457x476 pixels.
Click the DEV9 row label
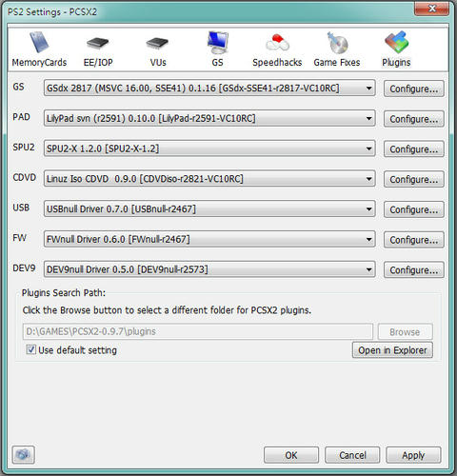24,268
